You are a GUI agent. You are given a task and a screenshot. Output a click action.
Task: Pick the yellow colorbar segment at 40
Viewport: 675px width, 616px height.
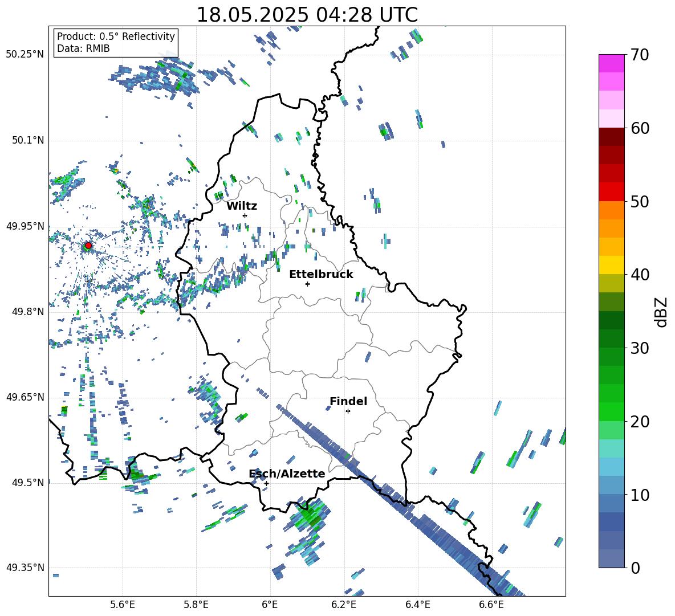pyautogui.click(x=611, y=265)
